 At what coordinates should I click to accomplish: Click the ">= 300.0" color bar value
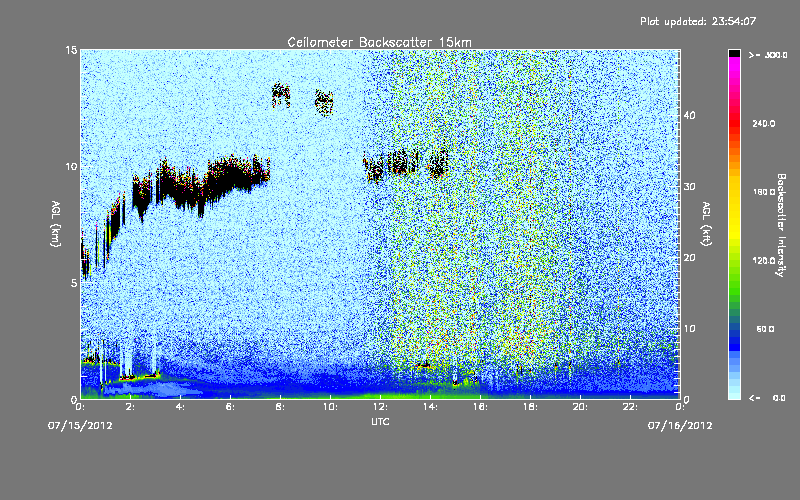point(767,55)
